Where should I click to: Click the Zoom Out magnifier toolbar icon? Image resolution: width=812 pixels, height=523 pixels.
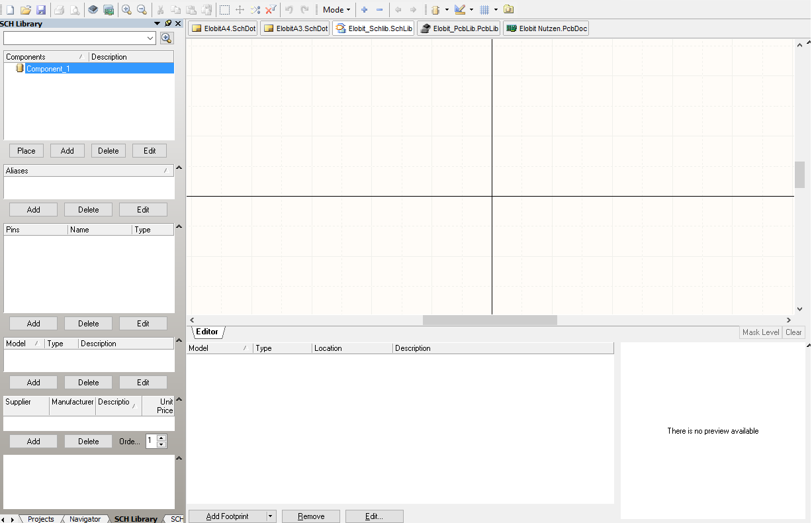point(142,10)
